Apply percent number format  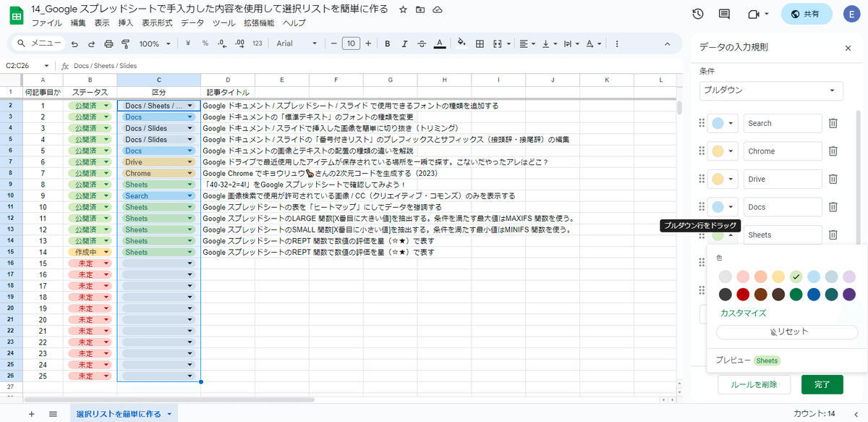coord(205,43)
